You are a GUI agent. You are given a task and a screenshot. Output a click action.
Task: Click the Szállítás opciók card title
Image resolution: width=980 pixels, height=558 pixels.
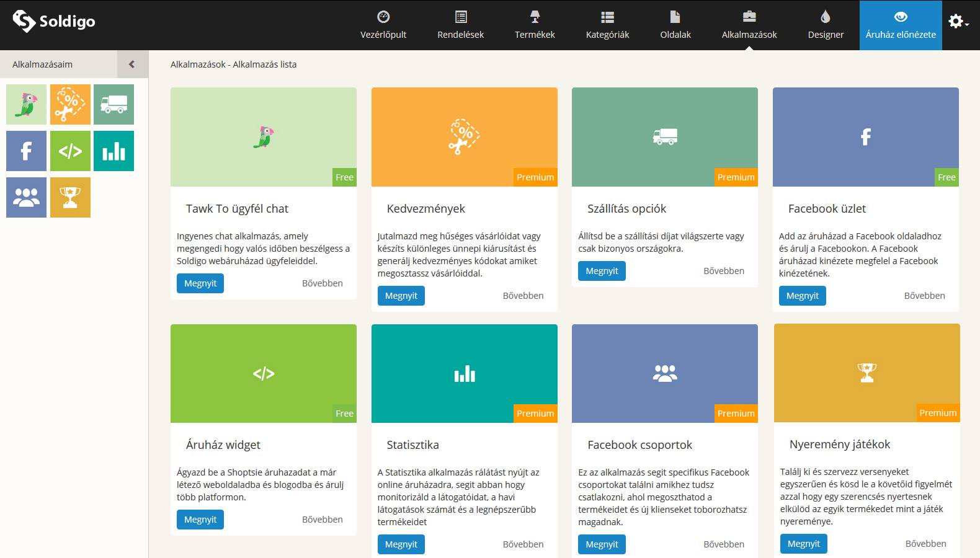[x=626, y=209]
